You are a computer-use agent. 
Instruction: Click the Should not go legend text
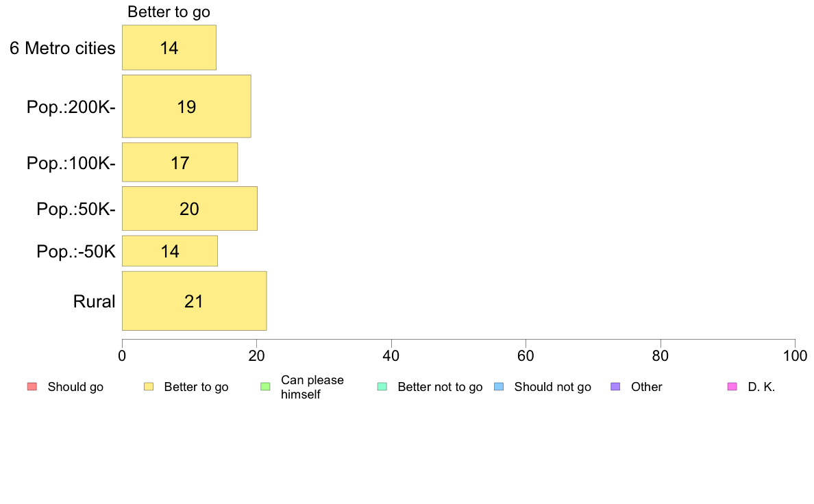coord(552,387)
